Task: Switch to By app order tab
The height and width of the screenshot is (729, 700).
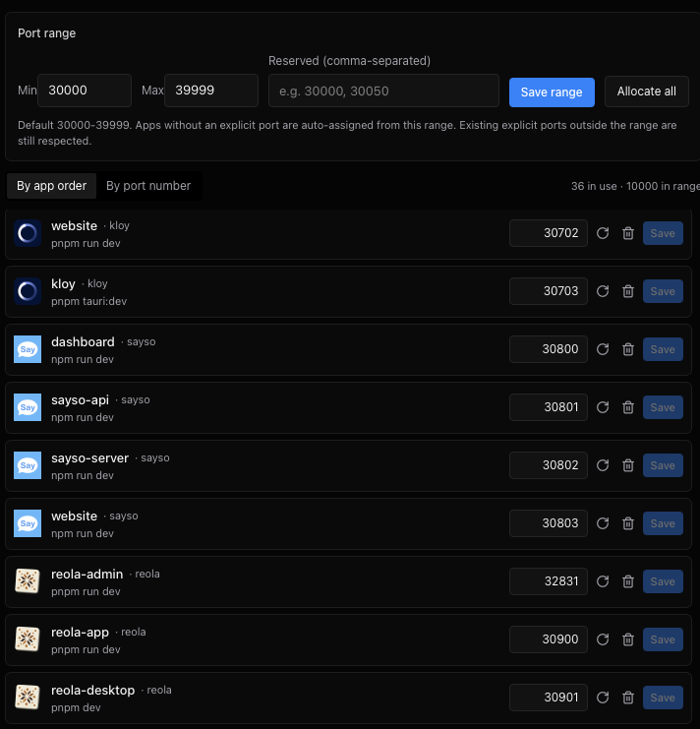Action: pos(51,186)
